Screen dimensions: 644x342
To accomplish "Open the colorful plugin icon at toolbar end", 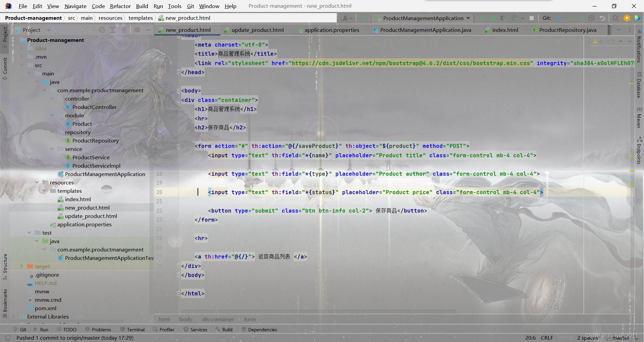I will point(637,18).
